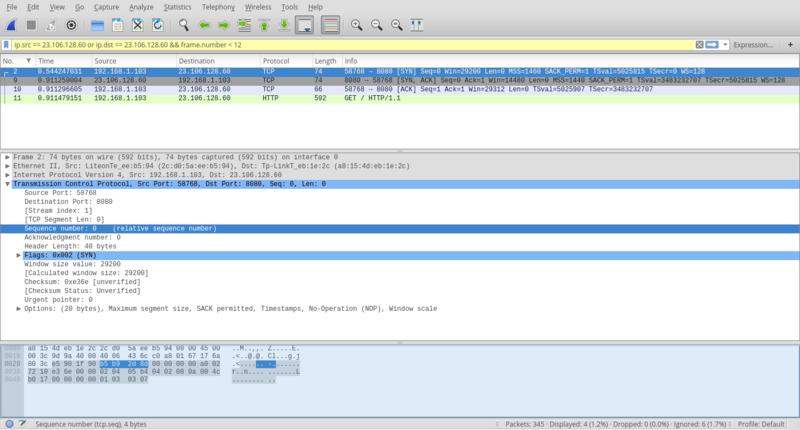Expand the Flags: 0x002 (SYN) tree item
This screenshot has height=430, width=800.
click(19, 255)
